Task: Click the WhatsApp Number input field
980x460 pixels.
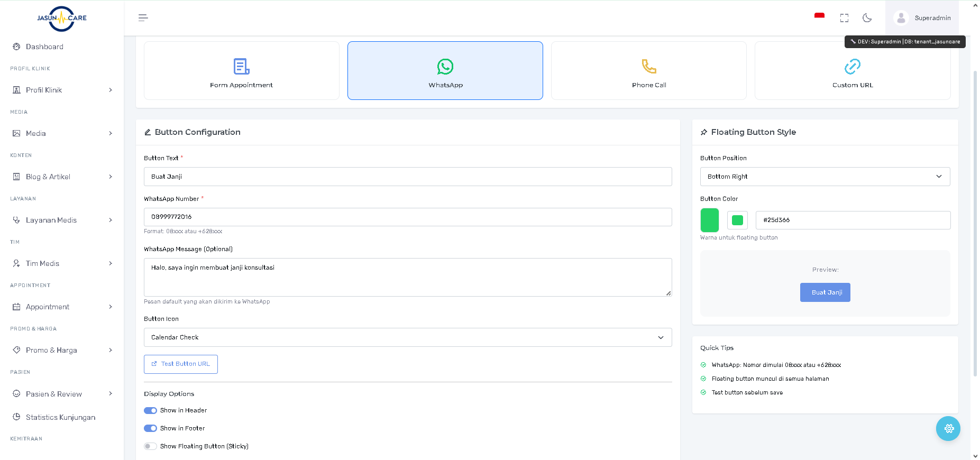Action: tap(407, 217)
